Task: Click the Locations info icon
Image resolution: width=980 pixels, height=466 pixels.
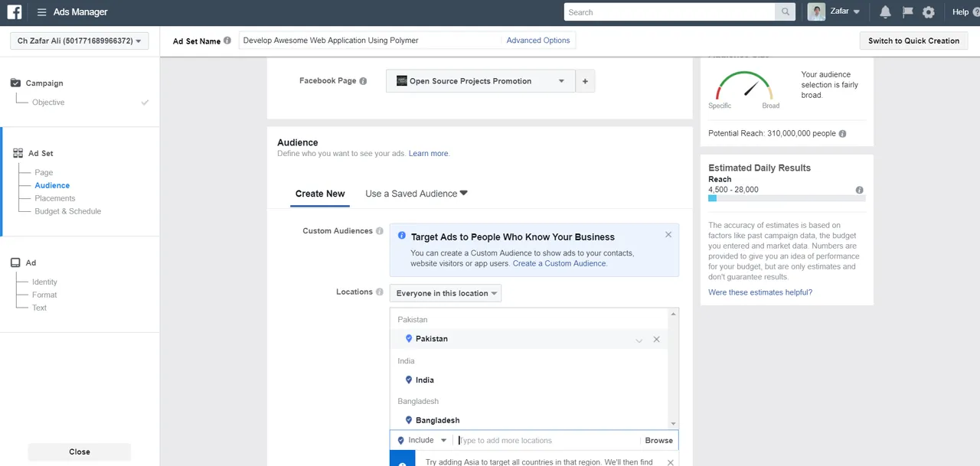Action: [x=380, y=292]
